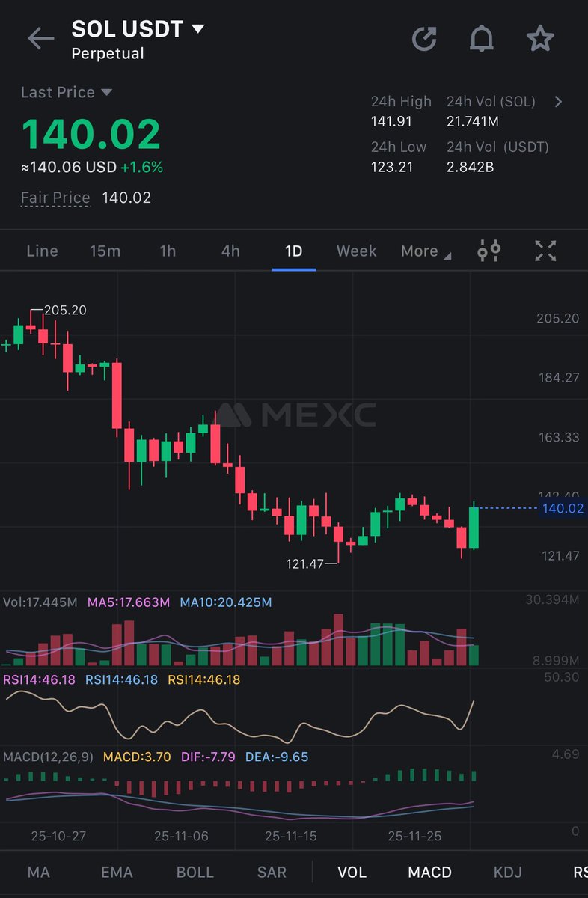Tap the 24h Vol (SOL) value 21.741M
588x898 pixels.
(x=473, y=121)
